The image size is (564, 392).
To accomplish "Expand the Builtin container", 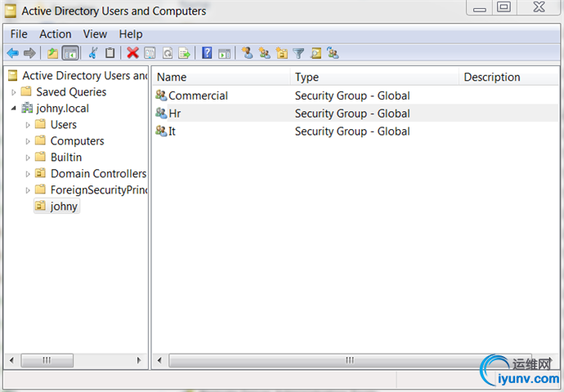I will [x=28, y=158].
